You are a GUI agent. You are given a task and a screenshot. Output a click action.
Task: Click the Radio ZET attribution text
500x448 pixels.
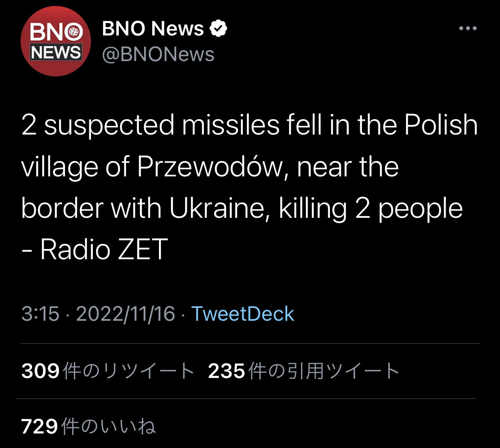coord(104,249)
